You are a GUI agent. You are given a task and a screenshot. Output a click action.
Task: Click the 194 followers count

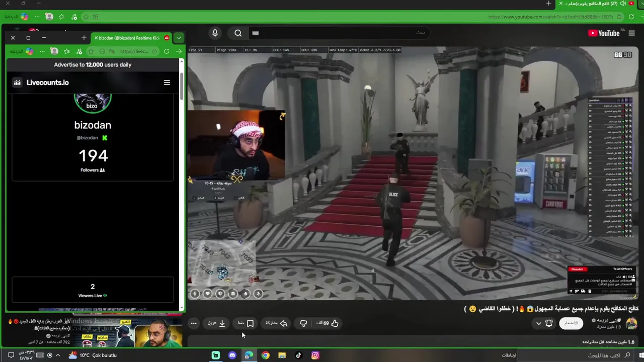pos(93,155)
